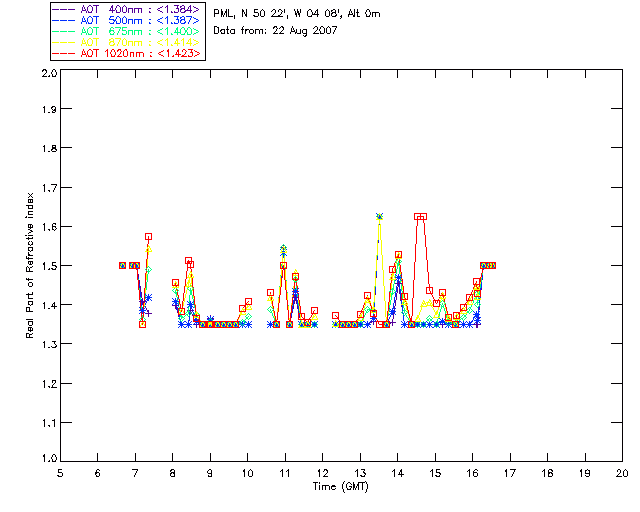
Task: Click the x-axis label 6
Action: (98, 473)
